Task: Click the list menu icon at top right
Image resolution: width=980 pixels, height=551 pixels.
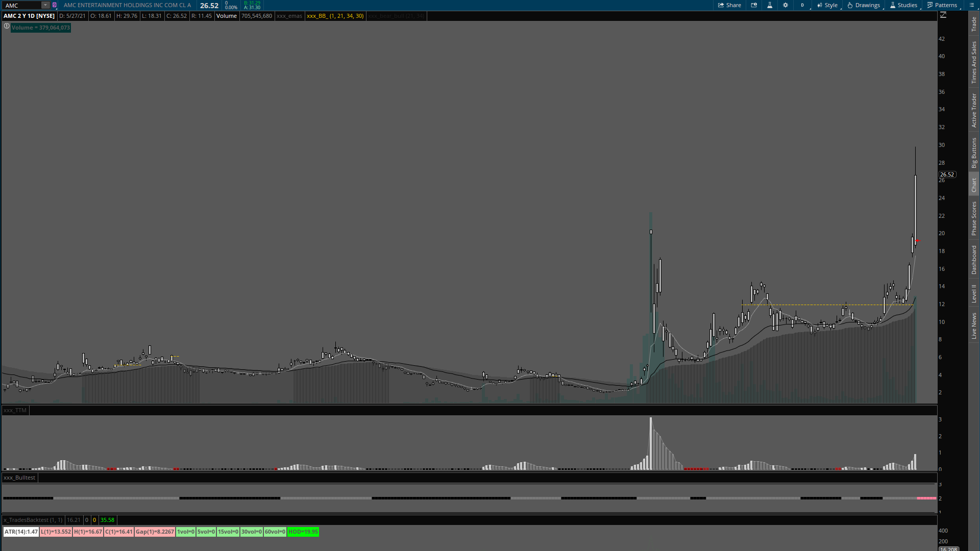Action: [971, 5]
